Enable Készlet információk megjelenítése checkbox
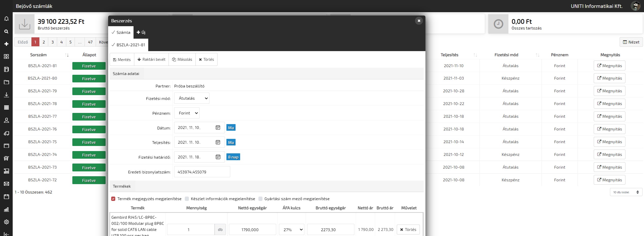Viewport: 644px width, 236px height. 187,199
